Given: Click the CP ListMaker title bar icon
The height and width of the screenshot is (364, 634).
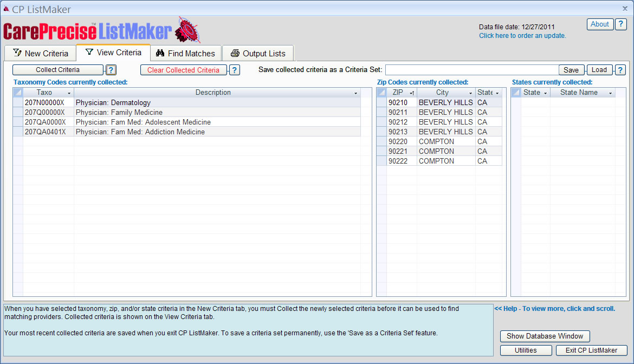Looking at the screenshot, I should click(6, 9).
